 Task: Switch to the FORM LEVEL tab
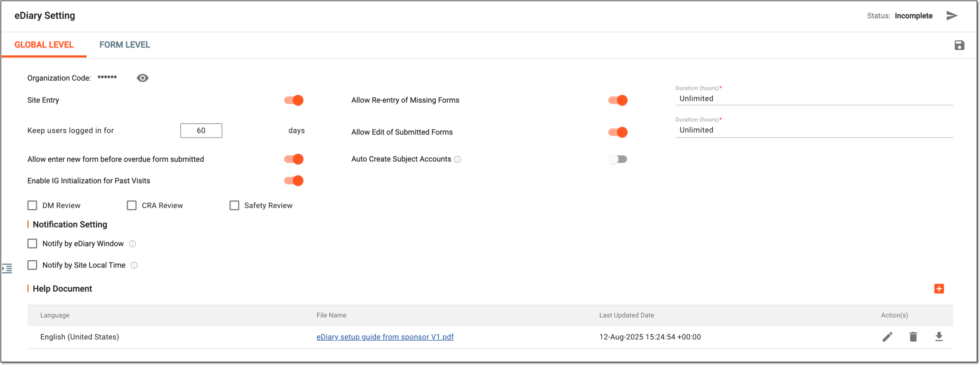[125, 45]
